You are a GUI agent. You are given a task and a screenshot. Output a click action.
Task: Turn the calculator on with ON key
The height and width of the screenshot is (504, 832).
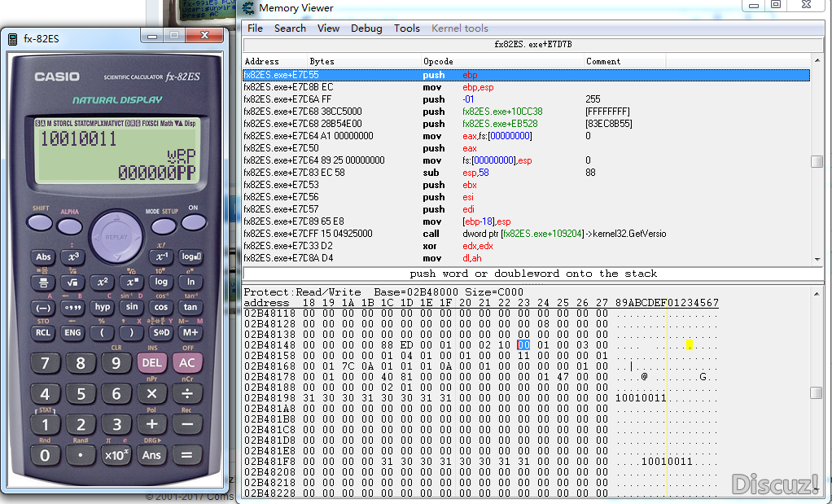[193, 222]
